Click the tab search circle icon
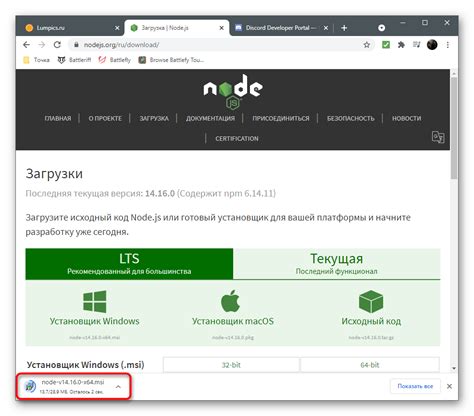This screenshot has height=416, width=474. coord(382,28)
